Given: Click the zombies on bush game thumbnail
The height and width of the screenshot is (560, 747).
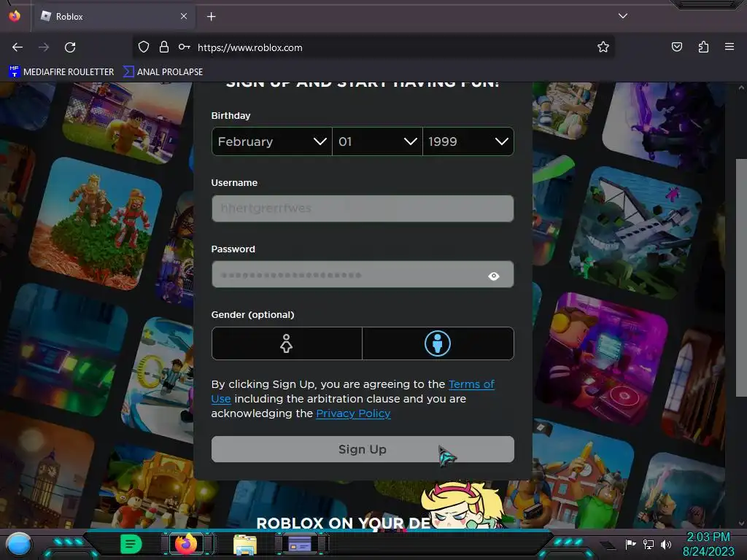Looking at the screenshot, I should (x=96, y=224).
